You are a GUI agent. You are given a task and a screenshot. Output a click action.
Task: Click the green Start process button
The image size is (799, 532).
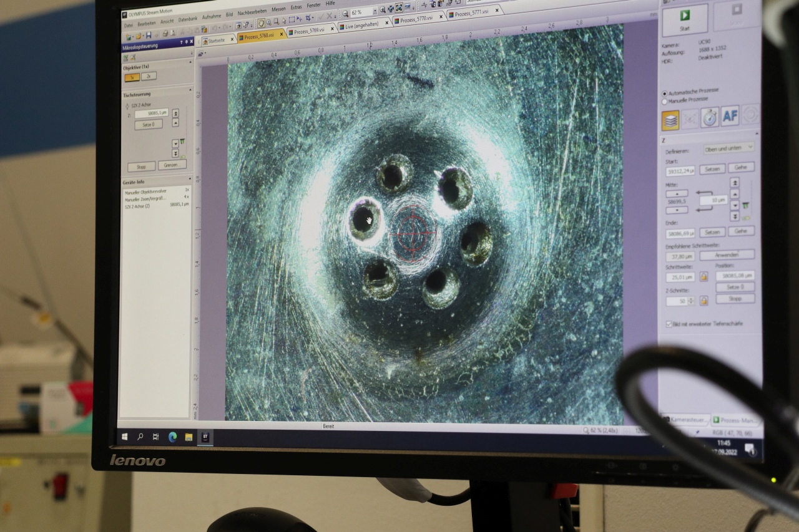(685, 21)
